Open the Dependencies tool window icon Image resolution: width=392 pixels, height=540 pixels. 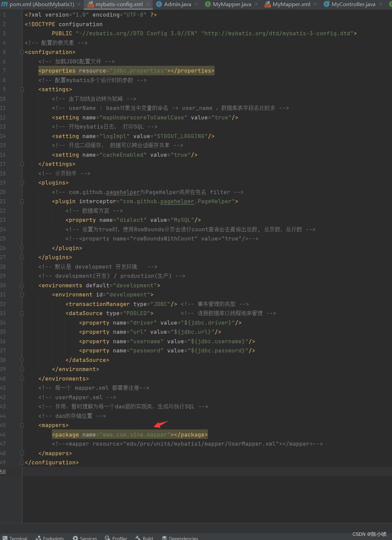click(164, 538)
